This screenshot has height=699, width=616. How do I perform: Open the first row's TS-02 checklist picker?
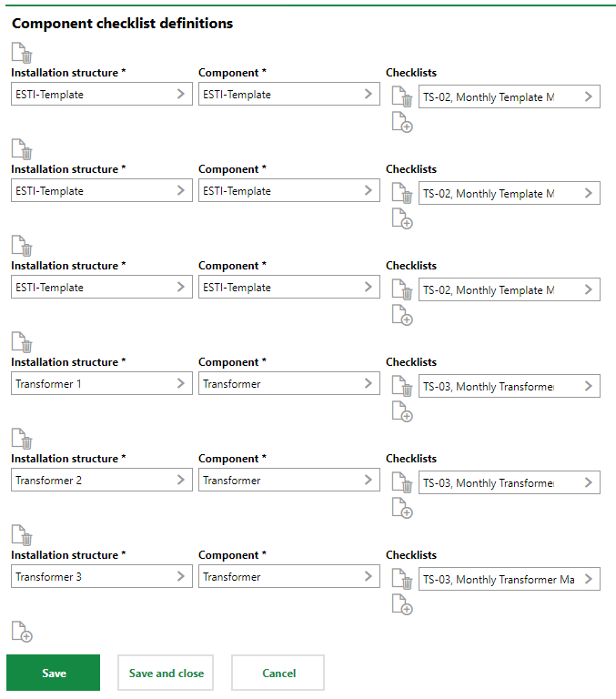point(589,97)
